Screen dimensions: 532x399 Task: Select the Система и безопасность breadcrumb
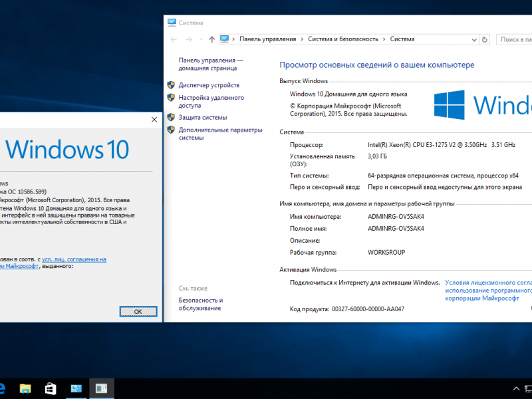pos(343,39)
